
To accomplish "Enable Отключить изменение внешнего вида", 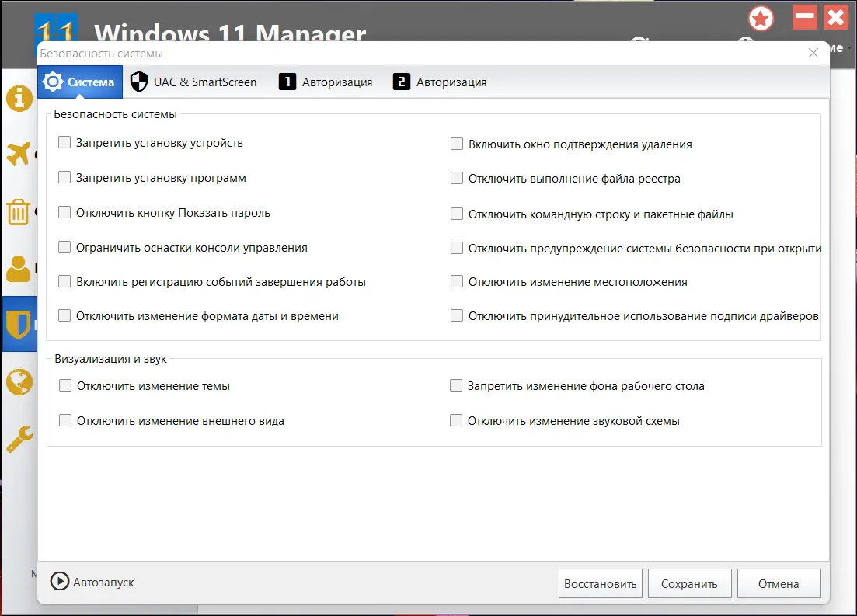I will (65, 420).
